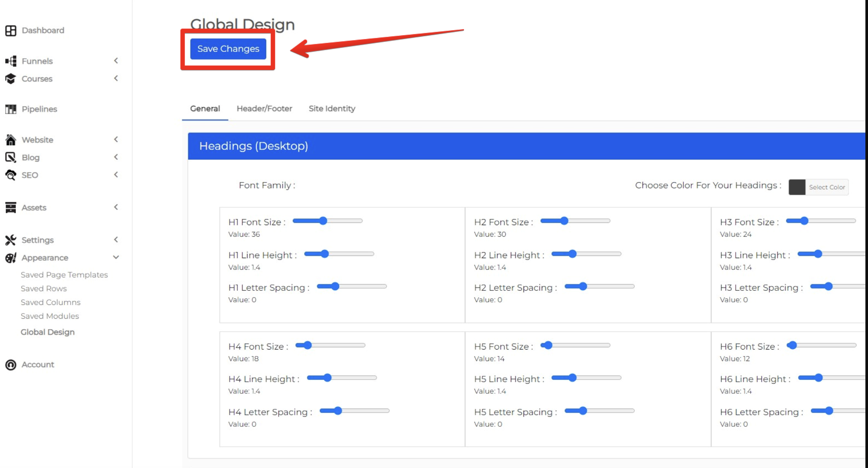The height and width of the screenshot is (468, 868).
Task: Click the Blog pencil icon
Action: pos(11,157)
